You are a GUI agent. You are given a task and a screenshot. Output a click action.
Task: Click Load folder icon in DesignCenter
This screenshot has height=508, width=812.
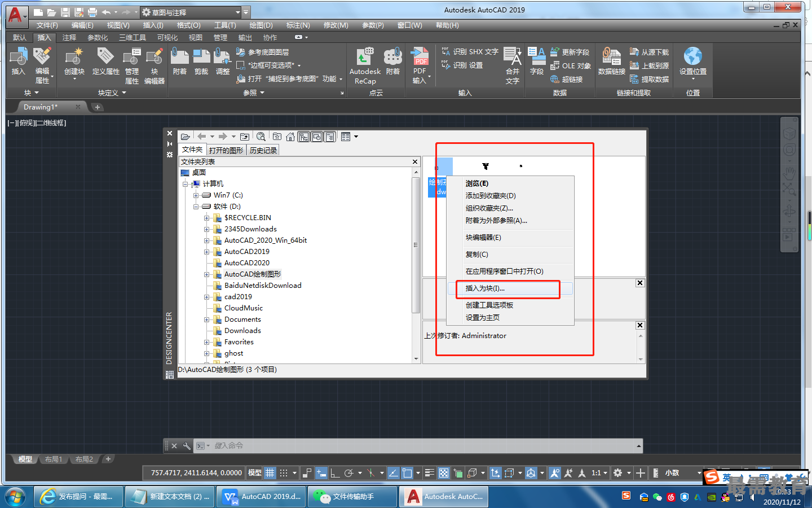[x=186, y=137]
